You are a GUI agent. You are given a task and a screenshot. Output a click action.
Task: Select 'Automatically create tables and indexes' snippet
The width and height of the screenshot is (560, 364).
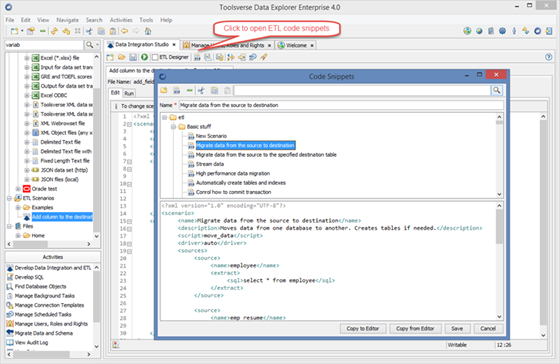(241, 183)
